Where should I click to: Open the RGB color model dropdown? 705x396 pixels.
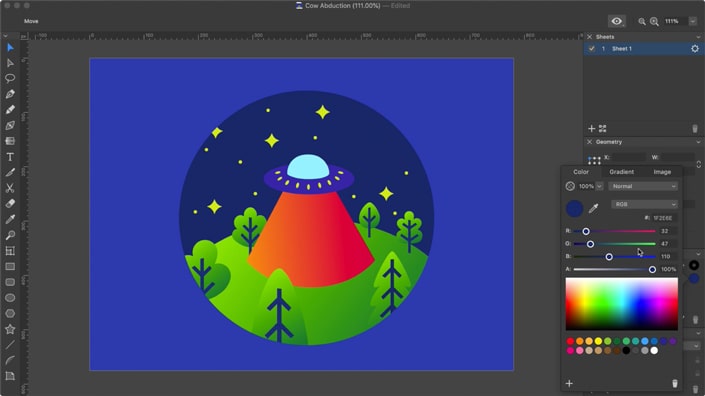pyautogui.click(x=644, y=204)
